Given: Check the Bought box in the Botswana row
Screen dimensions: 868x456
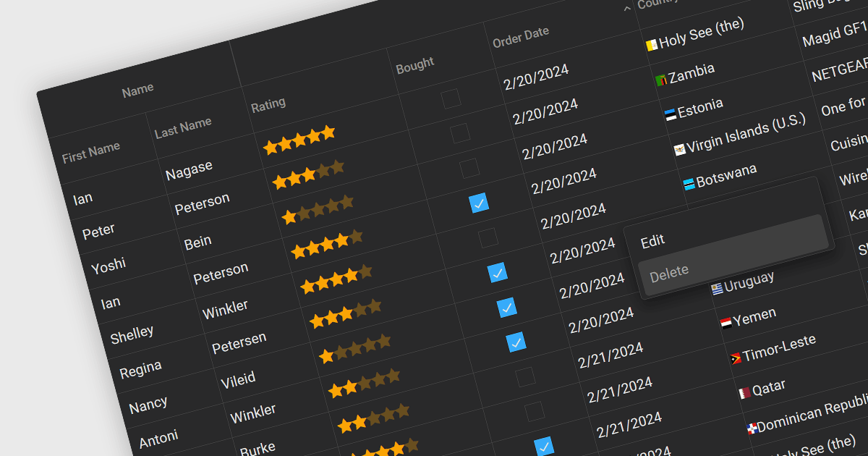Looking at the screenshot, I should [488, 237].
